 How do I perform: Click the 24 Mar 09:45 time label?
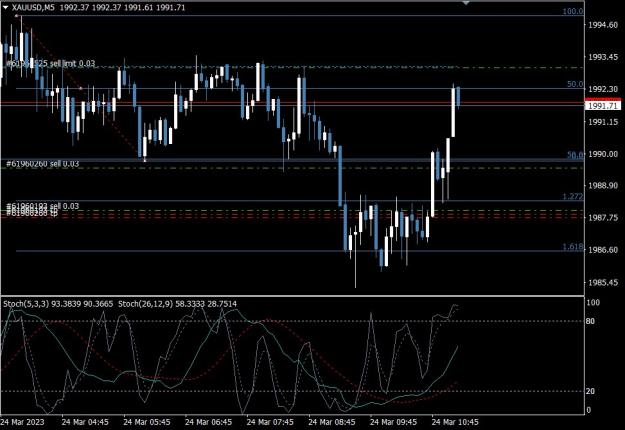393,422
